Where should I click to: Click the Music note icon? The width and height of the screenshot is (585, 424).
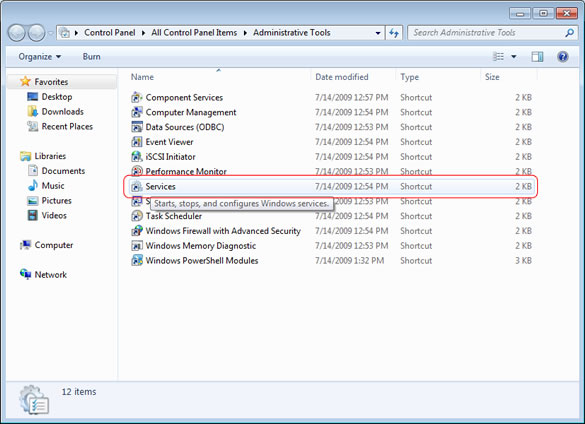pos(32,186)
